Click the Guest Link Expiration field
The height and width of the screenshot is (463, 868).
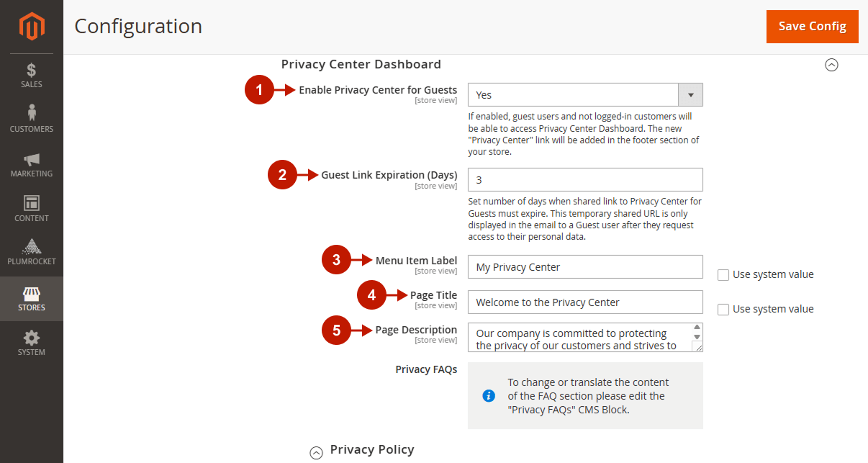pos(585,180)
